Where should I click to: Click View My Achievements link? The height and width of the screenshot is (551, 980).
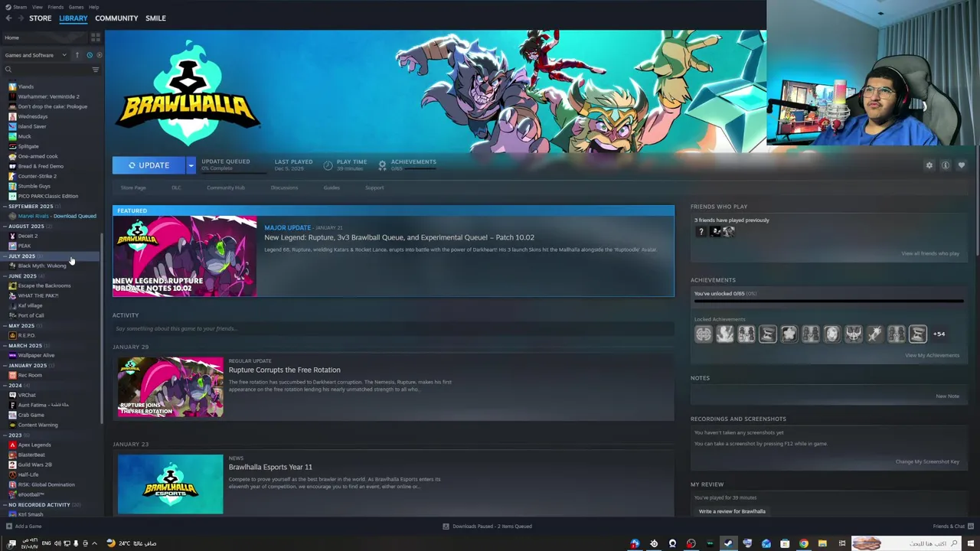click(x=932, y=355)
